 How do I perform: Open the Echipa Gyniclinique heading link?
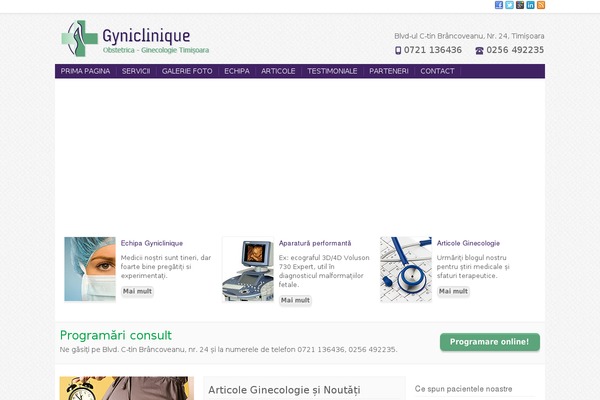click(152, 243)
